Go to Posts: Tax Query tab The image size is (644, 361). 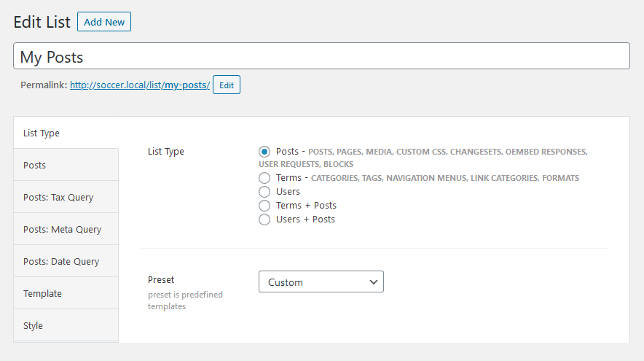[66, 198]
